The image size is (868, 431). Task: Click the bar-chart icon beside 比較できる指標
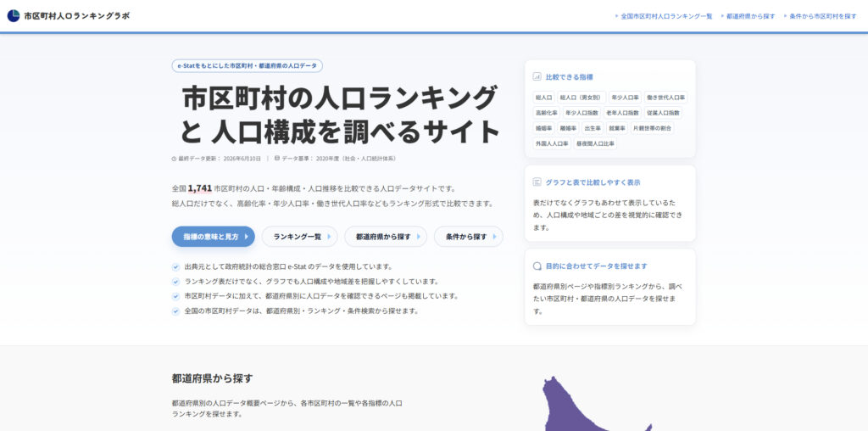(537, 77)
